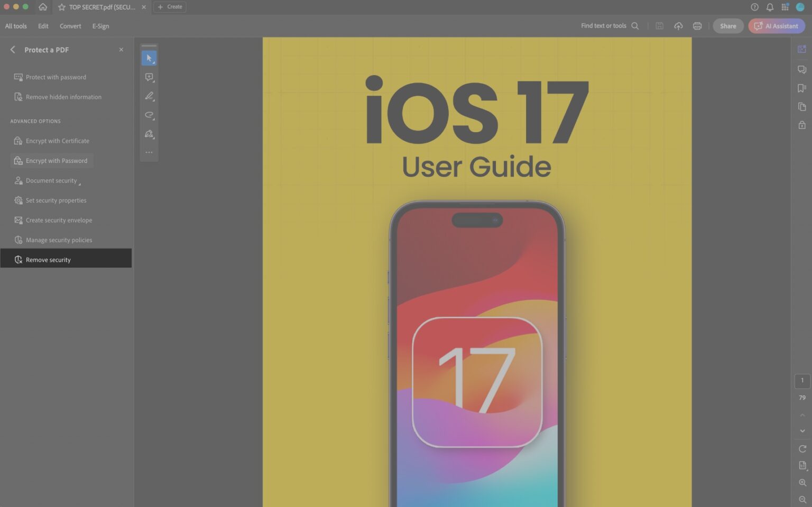Open the E-Sign menu
812x507 pixels.
coord(100,26)
